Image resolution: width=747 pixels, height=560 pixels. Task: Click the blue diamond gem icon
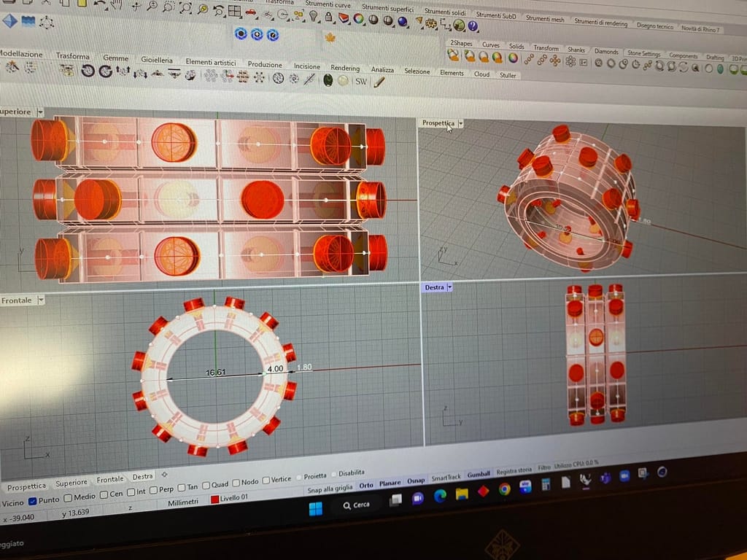click(10, 20)
